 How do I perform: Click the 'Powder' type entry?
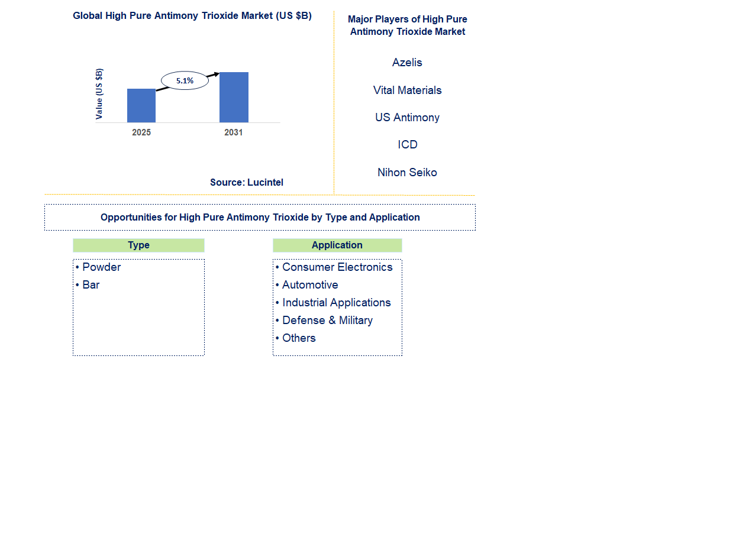102,267
